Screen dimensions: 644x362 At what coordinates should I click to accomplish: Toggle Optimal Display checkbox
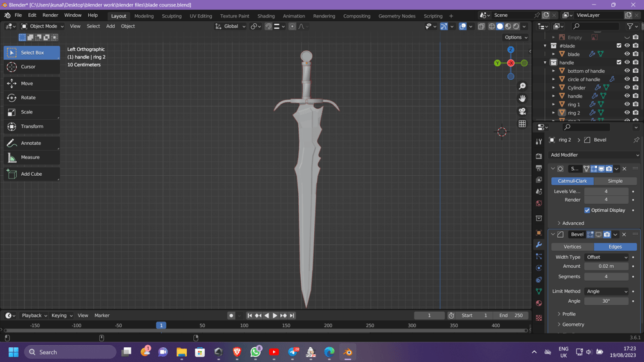(x=587, y=211)
